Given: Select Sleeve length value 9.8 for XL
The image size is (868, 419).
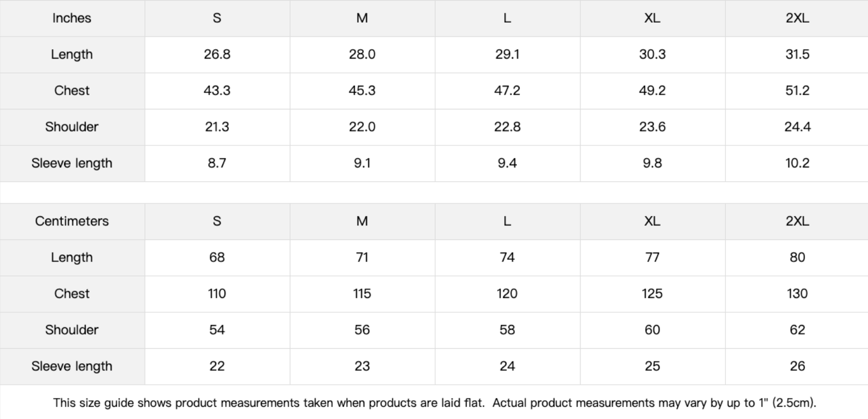Looking at the screenshot, I should pos(652,163).
